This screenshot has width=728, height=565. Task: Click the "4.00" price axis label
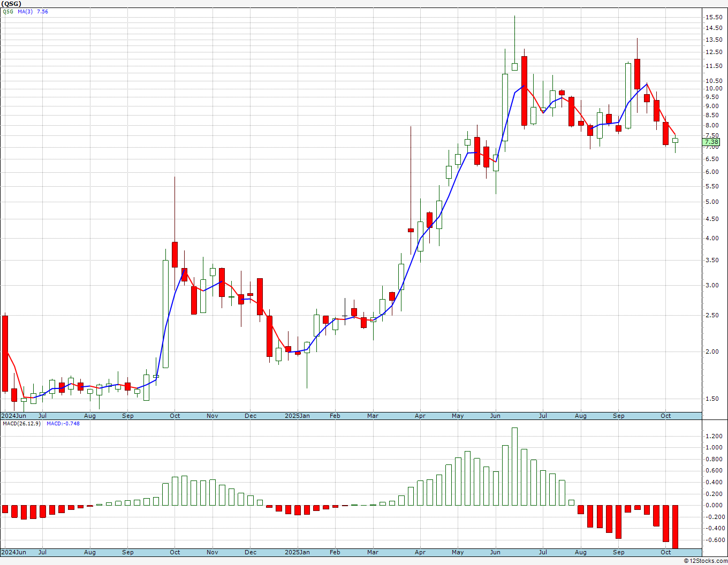coord(714,238)
